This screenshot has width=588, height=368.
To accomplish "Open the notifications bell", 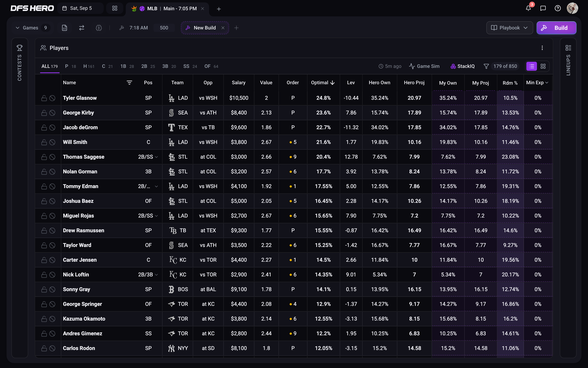I will click(x=528, y=9).
